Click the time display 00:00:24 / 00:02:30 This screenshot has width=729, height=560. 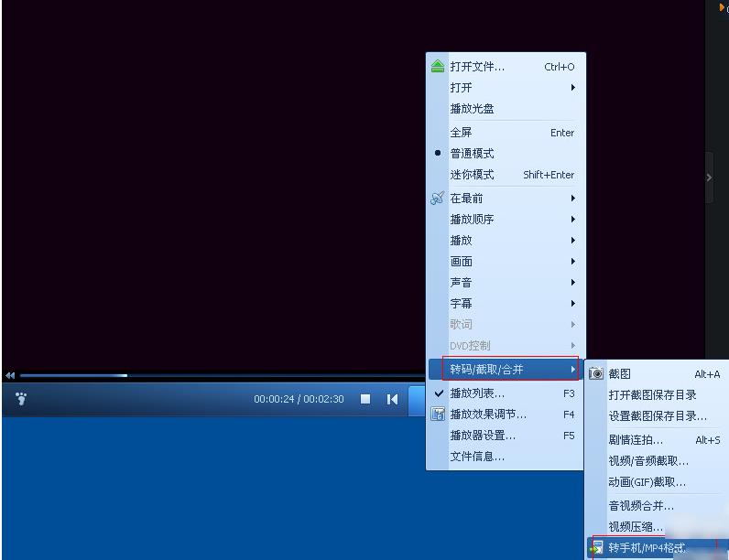[x=299, y=399]
